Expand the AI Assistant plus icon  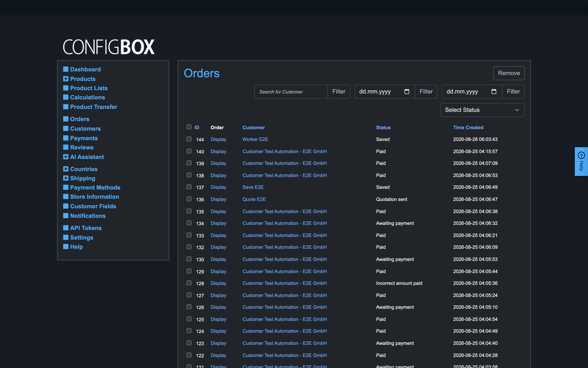[x=66, y=157]
